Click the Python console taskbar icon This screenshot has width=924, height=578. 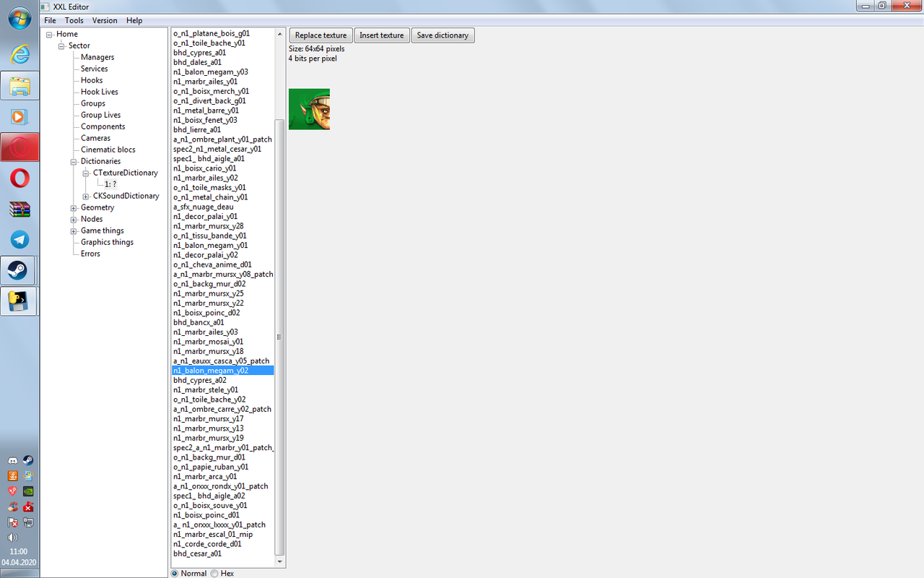pyautogui.click(x=18, y=301)
